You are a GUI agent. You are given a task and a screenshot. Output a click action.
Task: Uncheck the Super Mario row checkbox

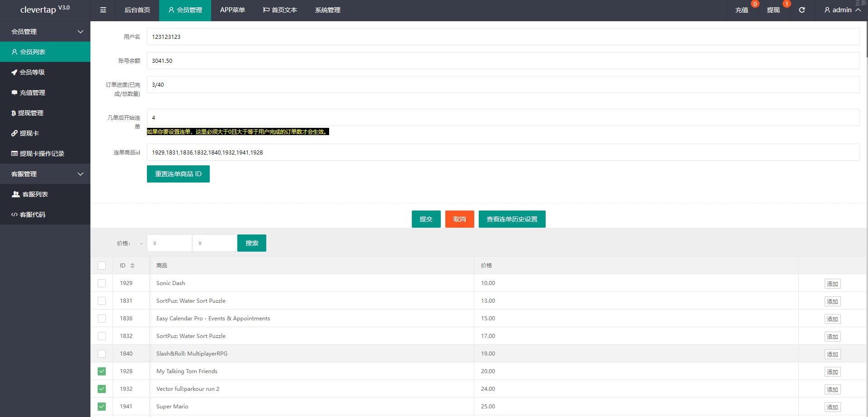click(102, 407)
